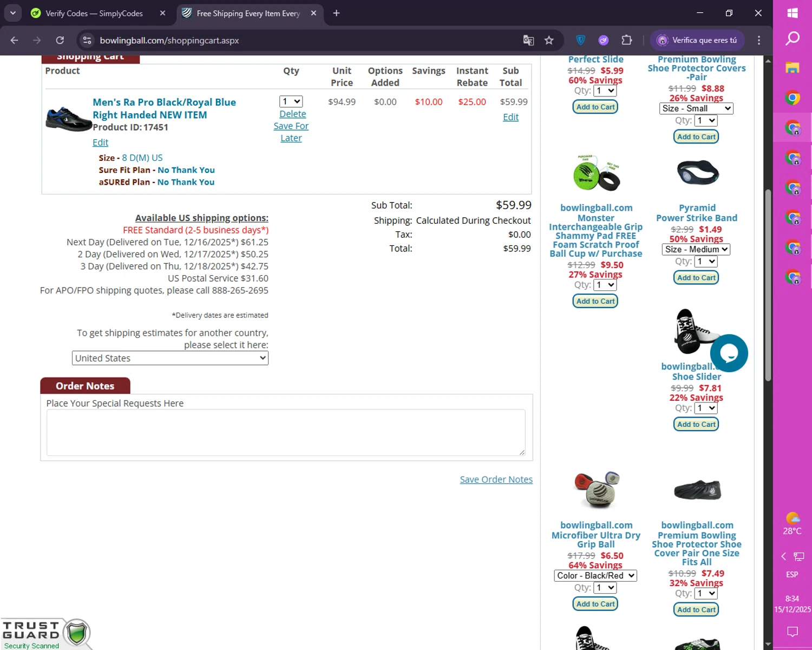This screenshot has height=650, width=812.
Task: Add Microfiber Ultra Dry Grip Ball to cart
Action: coord(595,604)
